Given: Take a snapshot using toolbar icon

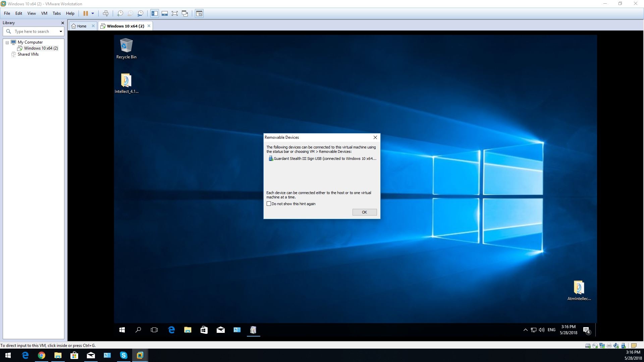Looking at the screenshot, I should pos(120,13).
